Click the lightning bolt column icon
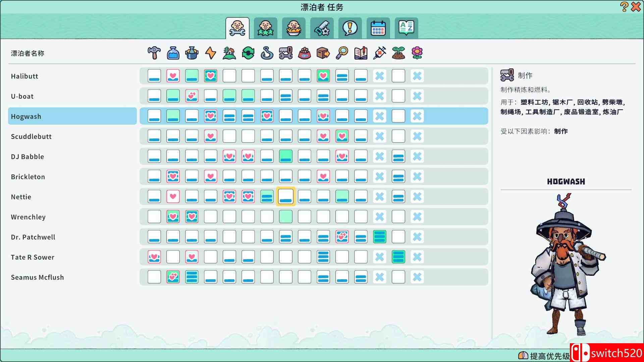This screenshot has height=362, width=644. pyautogui.click(x=211, y=53)
